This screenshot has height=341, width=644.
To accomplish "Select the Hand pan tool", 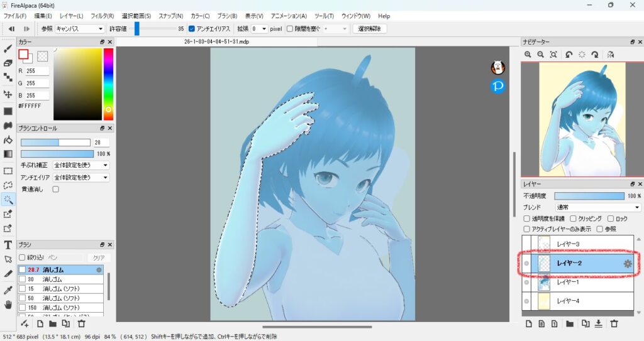I will [8, 305].
